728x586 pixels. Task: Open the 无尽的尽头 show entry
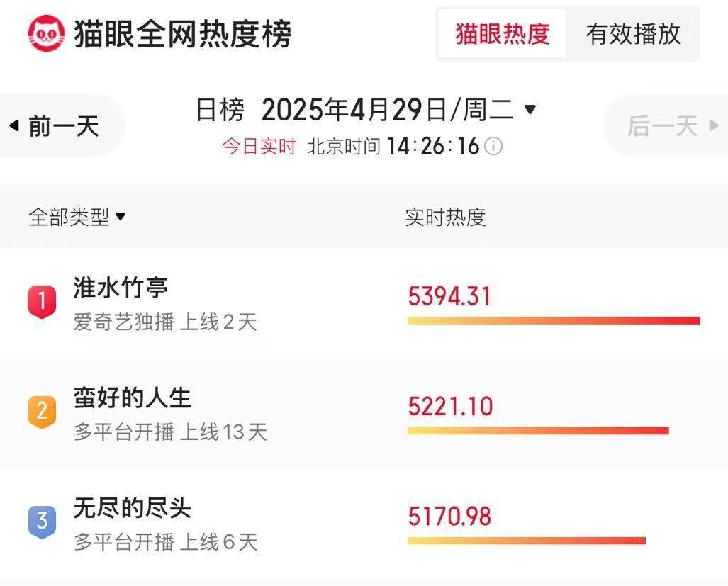[364, 522]
